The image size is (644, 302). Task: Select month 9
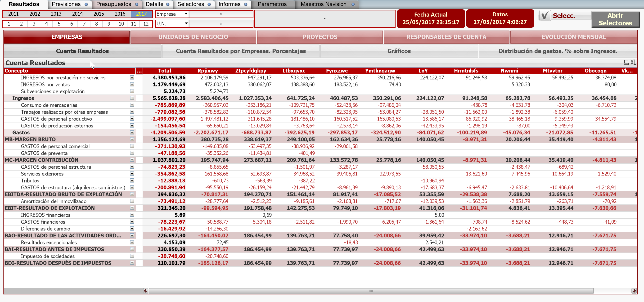[109, 24]
